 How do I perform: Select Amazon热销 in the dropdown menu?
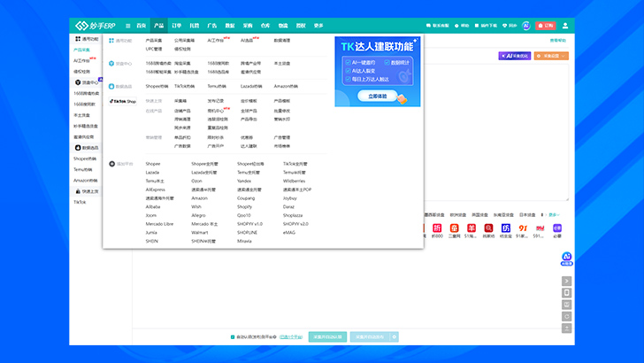point(286,87)
